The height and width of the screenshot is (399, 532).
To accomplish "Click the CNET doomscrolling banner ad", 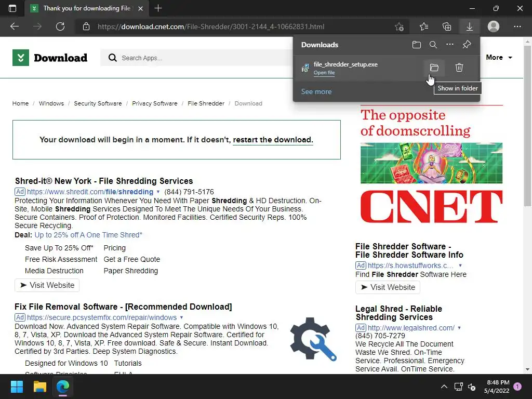I will (x=431, y=165).
